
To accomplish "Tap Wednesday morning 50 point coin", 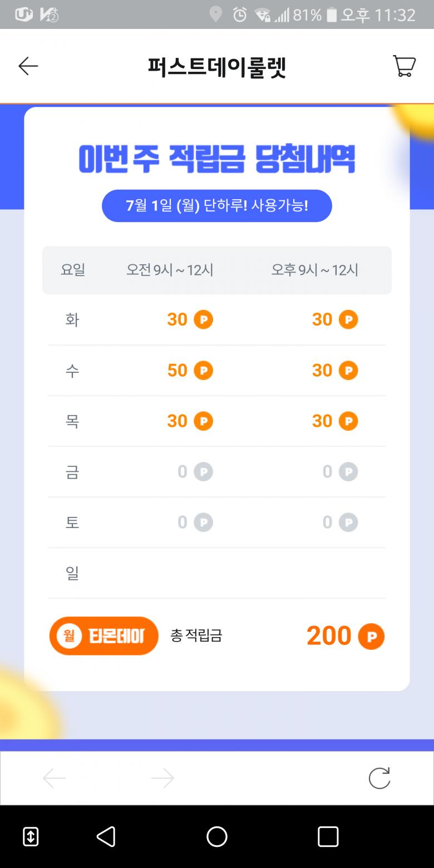I will [203, 371].
